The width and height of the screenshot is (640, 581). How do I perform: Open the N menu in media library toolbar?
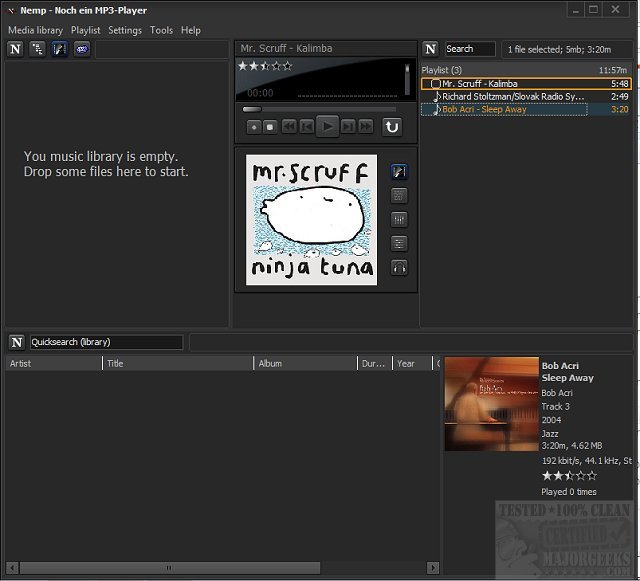[15, 48]
